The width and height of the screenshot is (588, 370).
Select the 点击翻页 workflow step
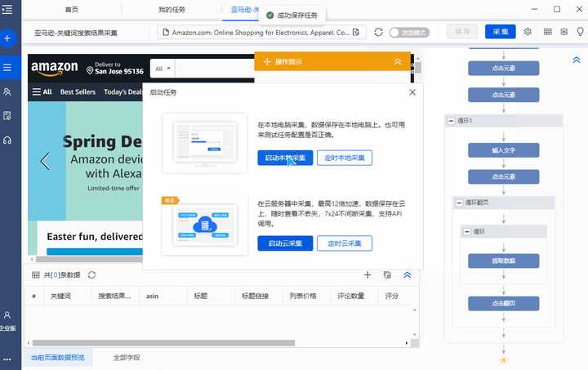coord(504,303)
